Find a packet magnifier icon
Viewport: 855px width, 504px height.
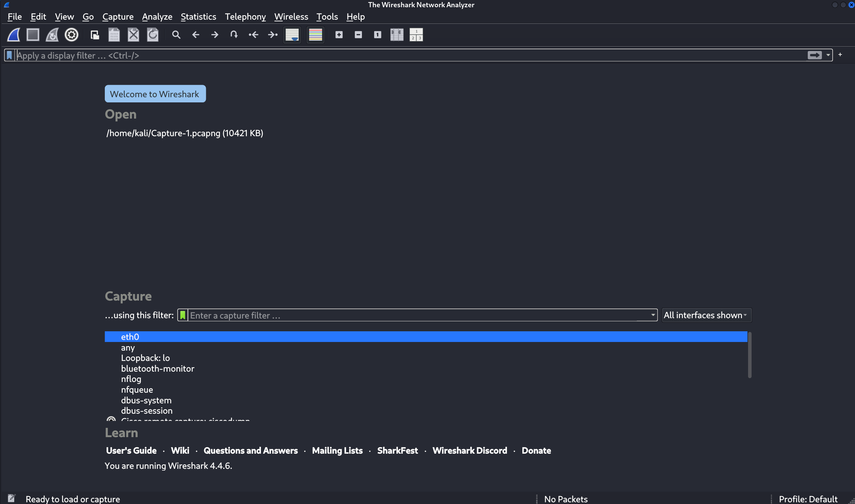(176, 35)
